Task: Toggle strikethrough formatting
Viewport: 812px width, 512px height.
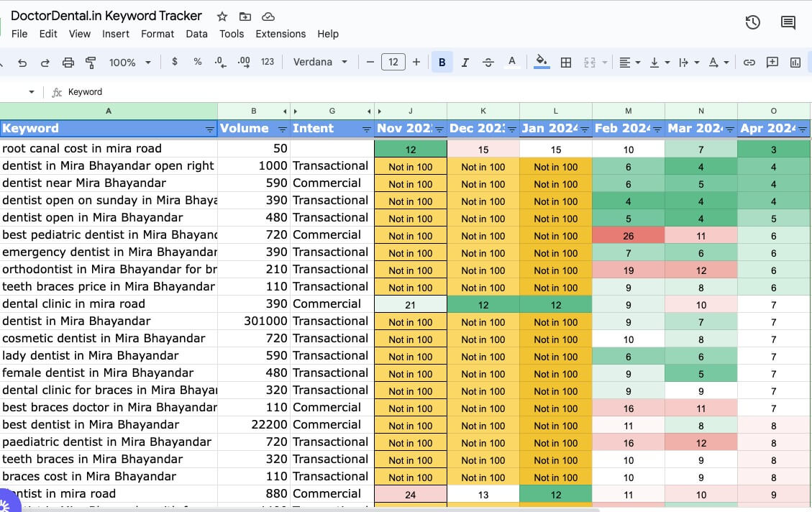Action: pos(488,63)
